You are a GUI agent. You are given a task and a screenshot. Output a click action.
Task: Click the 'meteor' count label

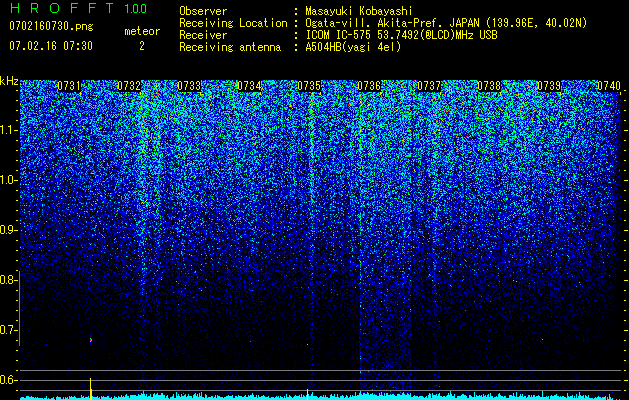[142, 31]
